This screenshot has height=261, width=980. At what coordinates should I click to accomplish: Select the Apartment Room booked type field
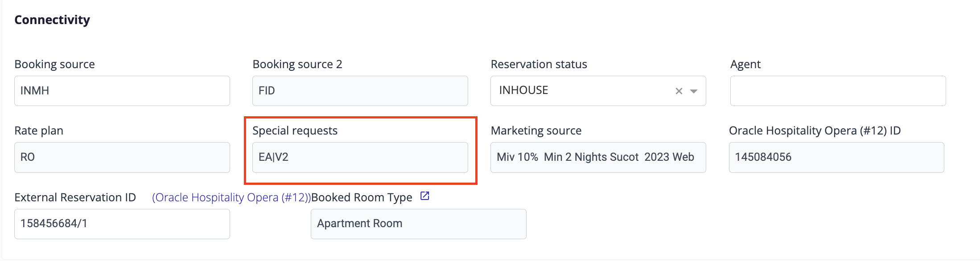coord(419,224)
